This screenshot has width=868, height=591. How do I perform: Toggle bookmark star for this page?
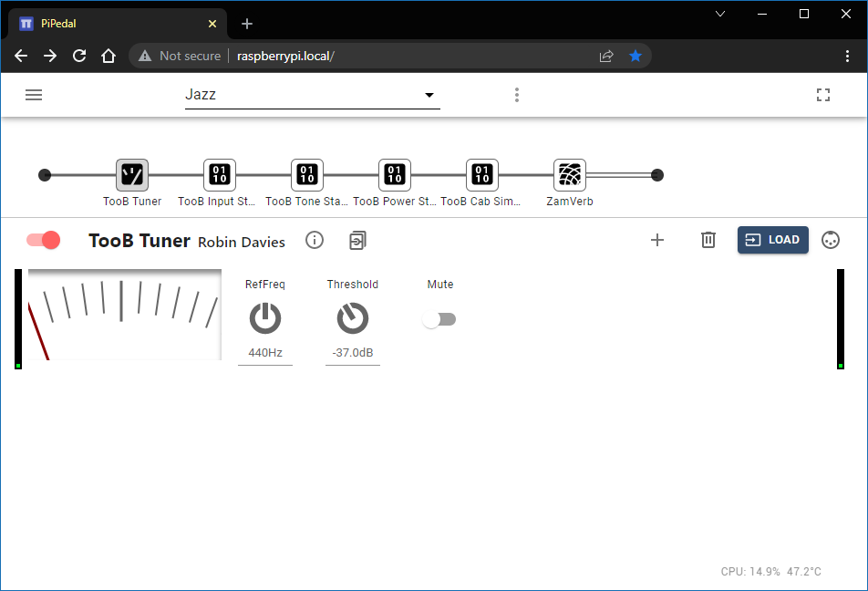[635, 56]
